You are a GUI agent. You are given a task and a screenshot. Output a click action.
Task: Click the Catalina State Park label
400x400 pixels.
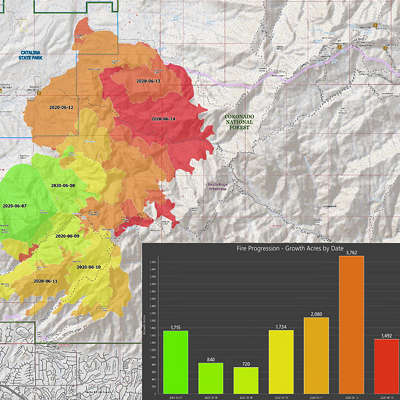click(30, 55)
